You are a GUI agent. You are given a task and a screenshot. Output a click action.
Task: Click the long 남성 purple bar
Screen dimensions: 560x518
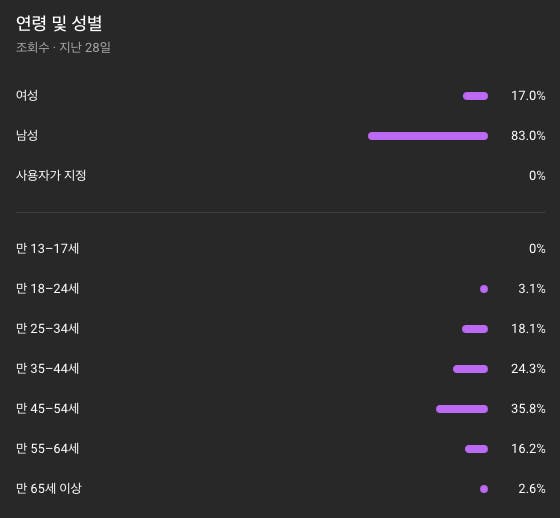pyautogui.click(x=428, y=136)
